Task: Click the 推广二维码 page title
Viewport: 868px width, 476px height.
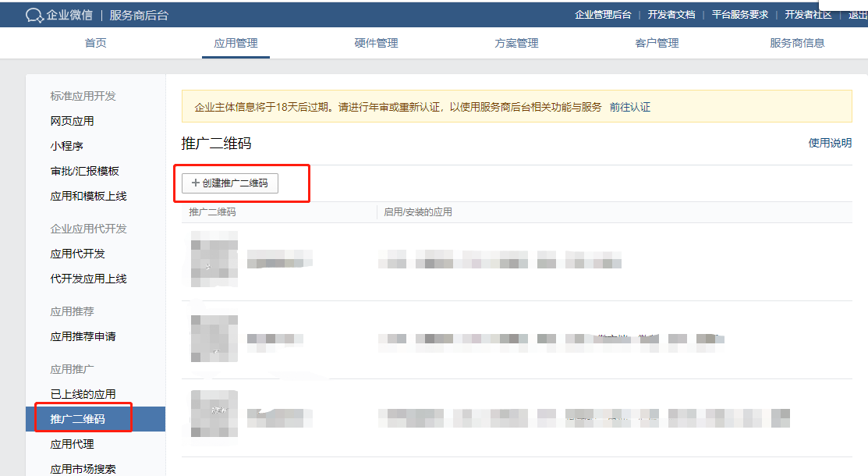Action: pos(217,144)
